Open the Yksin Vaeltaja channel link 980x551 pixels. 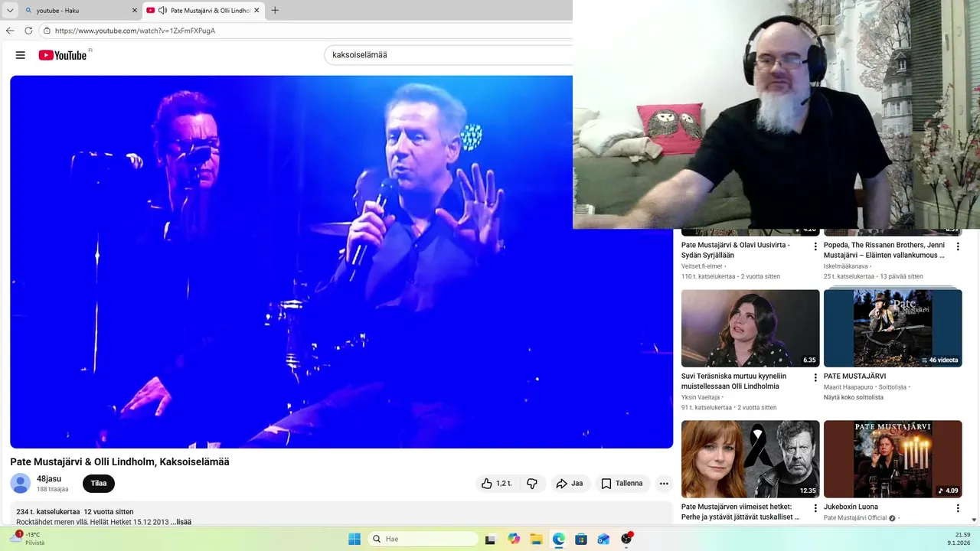701,397
